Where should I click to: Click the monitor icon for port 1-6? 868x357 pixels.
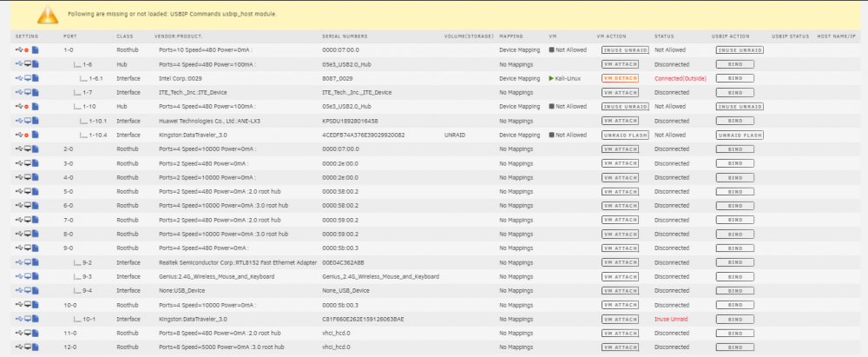(x=27, y=64)
